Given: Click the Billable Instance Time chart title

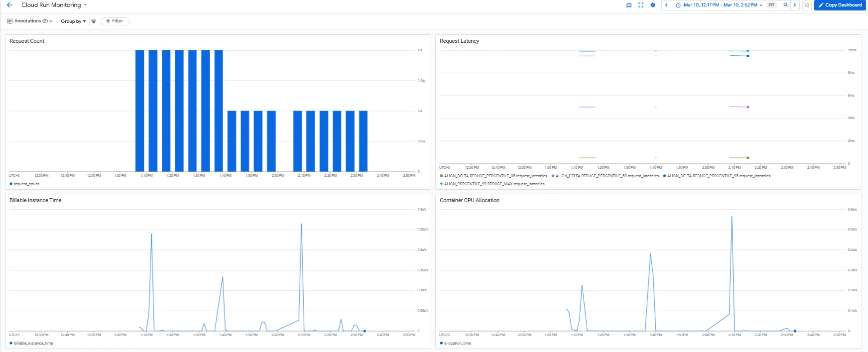Looking at the screenshot, I should click(x=35, y=200).
